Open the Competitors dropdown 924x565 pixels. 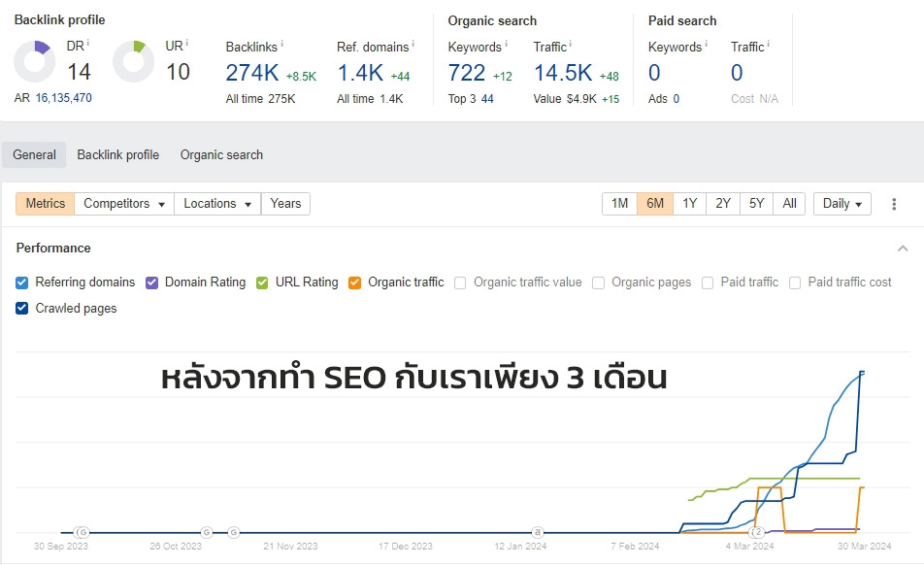[122, 204]
